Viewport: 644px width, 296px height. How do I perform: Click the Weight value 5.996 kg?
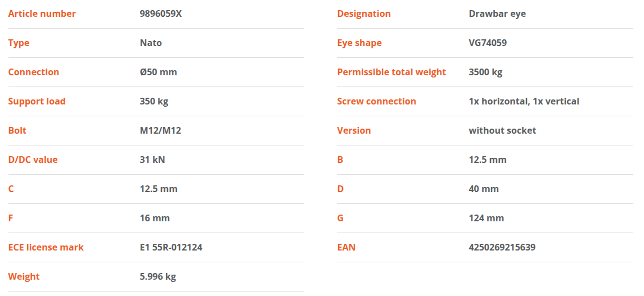157,277
